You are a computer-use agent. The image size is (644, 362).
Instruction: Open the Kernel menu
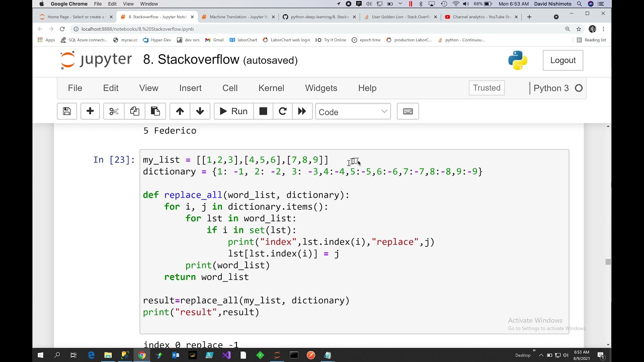[271, 88]
